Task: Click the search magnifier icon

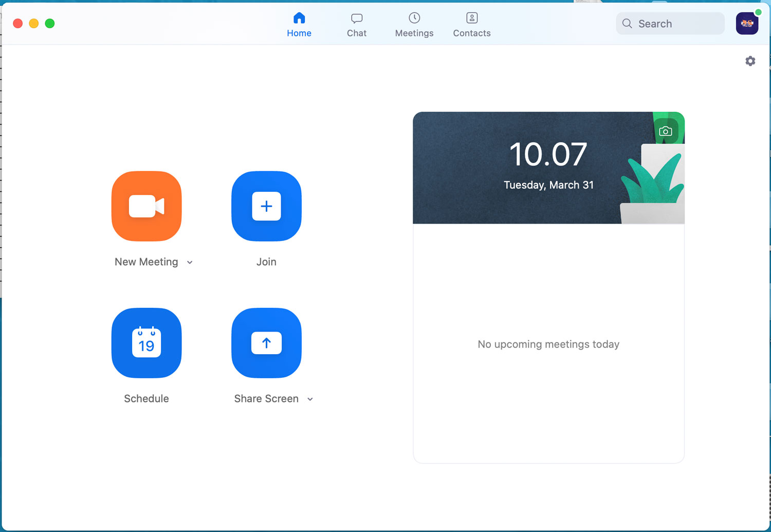Action: coord(627,23)
